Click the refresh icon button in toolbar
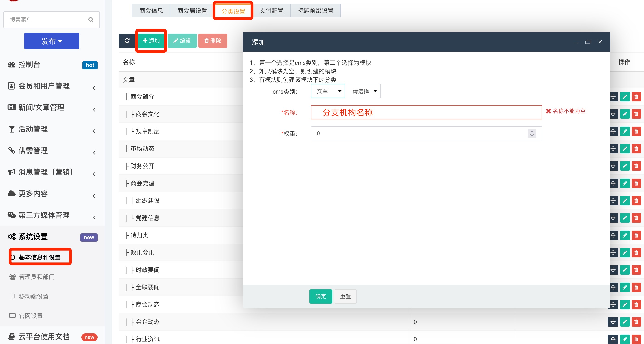644x344 pixels. click(x=127, y=40)
